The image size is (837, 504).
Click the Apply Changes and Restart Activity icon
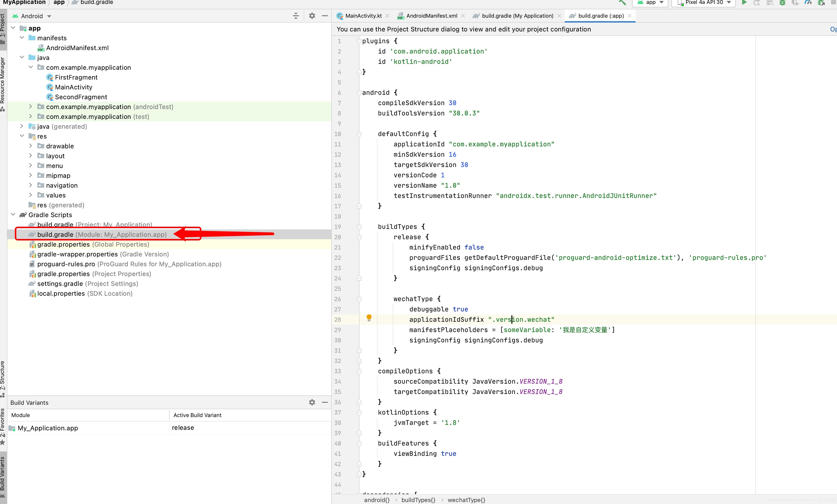coord(757,3)
